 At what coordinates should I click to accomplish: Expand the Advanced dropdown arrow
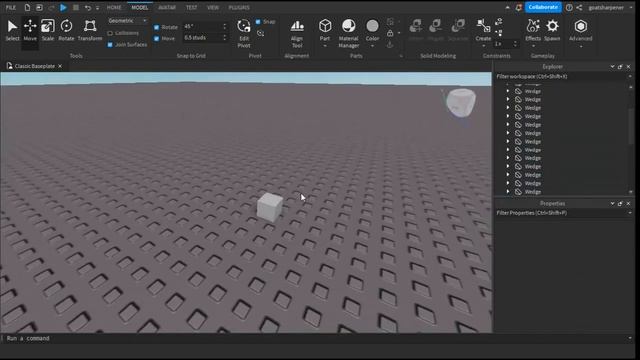tap(580, 46)
